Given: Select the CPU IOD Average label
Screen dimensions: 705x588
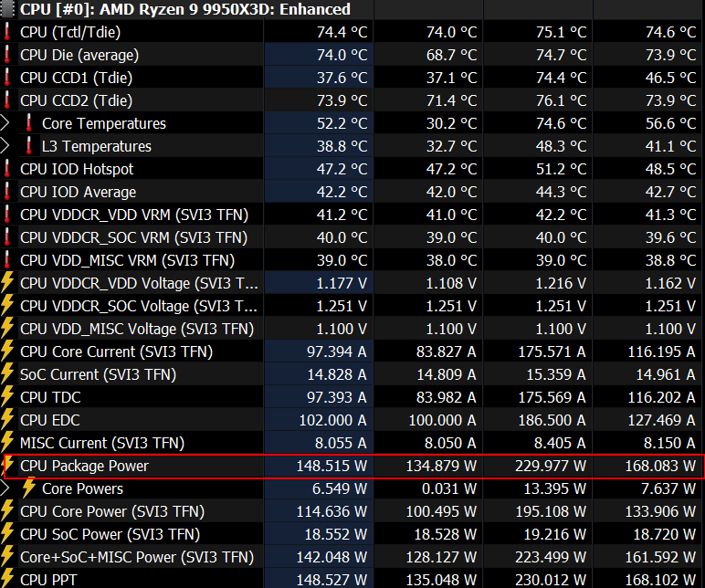Looking at the screenshot, I should (x=79, y=192).
